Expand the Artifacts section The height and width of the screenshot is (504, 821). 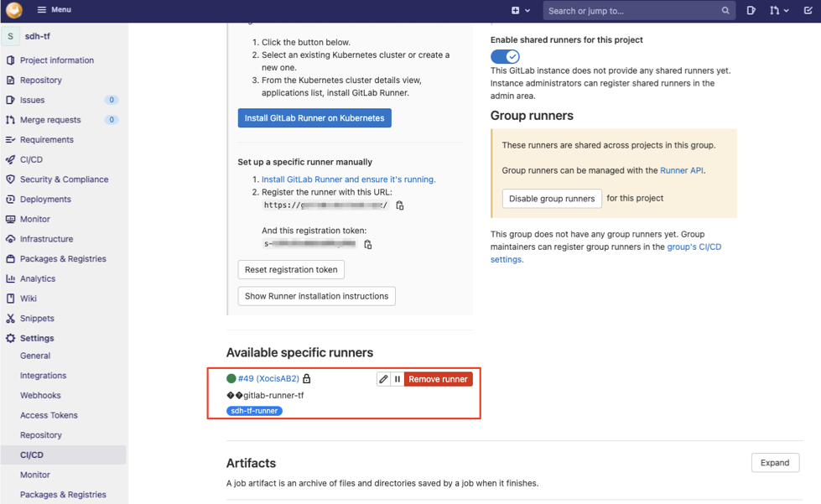[x=775, y=463]
